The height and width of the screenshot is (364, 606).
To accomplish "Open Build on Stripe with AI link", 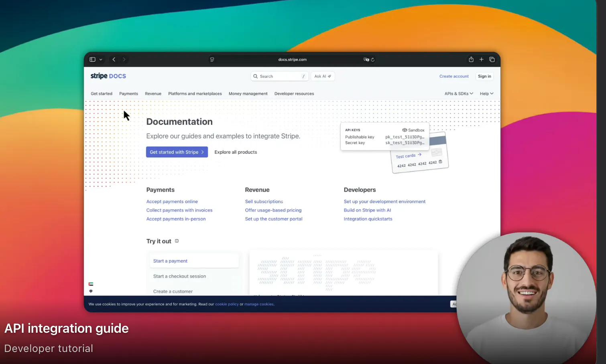I will tap(367, 210).
